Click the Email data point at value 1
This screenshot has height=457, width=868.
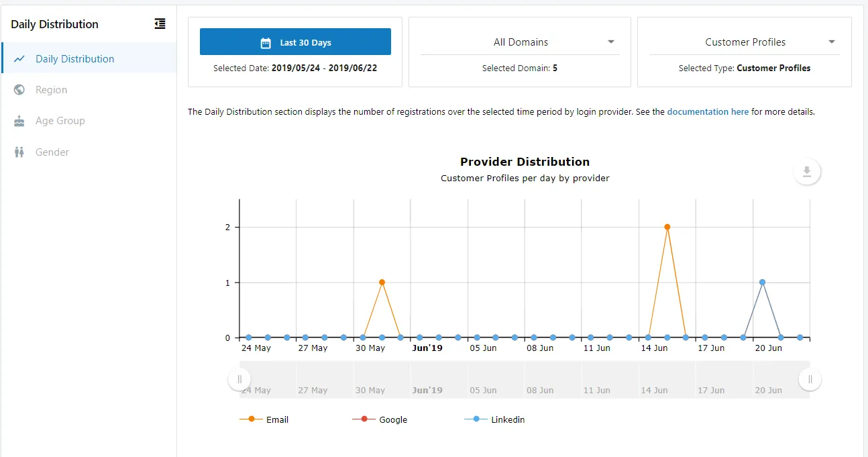(382, 283)
